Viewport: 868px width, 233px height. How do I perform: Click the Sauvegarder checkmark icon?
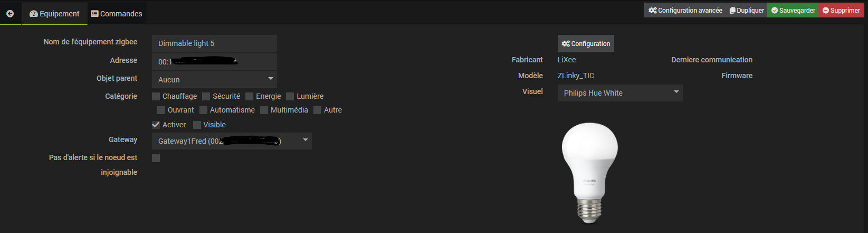(775, 10)
